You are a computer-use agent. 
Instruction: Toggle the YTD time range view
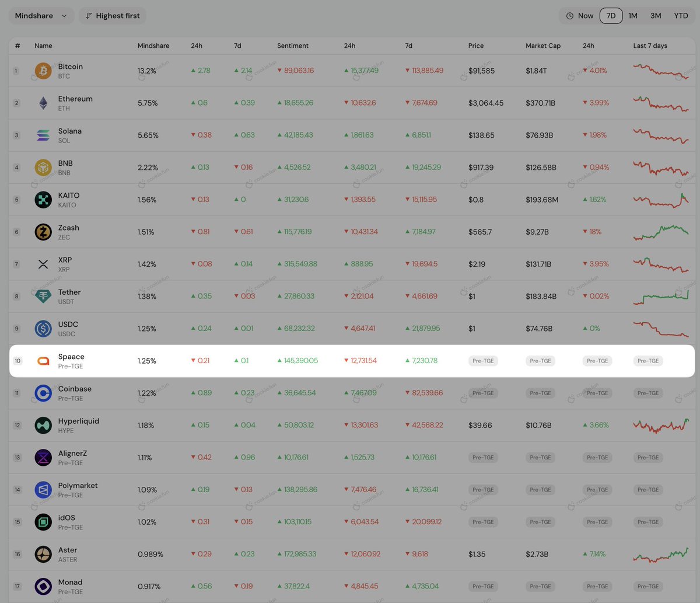click(x=681, y=16)
